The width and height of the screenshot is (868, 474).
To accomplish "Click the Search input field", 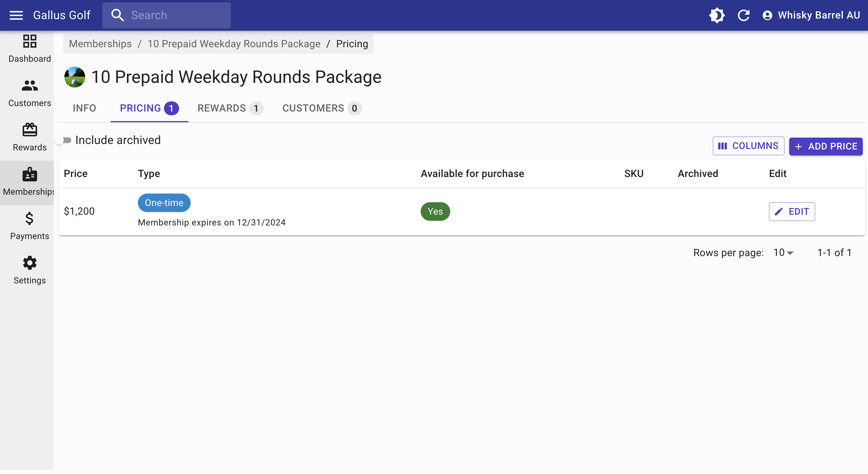I will click(167, 15).
